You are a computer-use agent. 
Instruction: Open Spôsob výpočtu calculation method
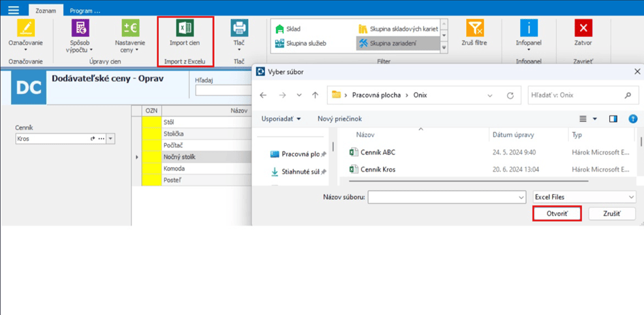(x=81, y=28)
